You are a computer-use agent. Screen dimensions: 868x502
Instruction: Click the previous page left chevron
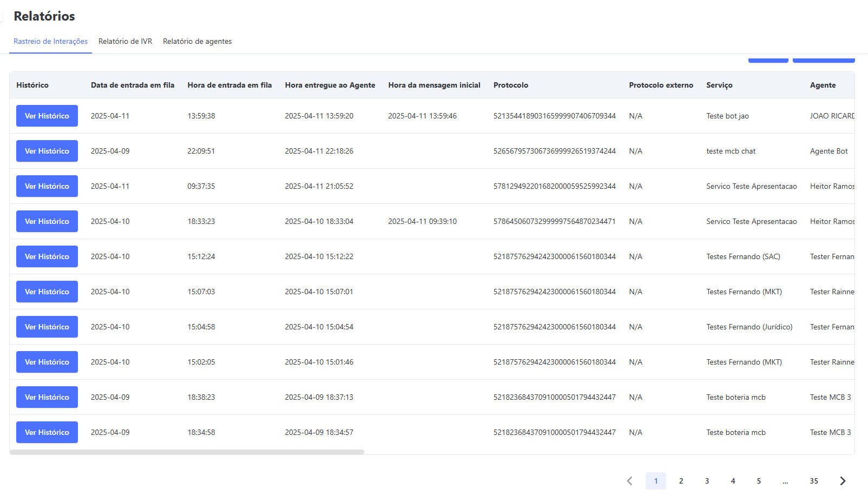(629, 481)
